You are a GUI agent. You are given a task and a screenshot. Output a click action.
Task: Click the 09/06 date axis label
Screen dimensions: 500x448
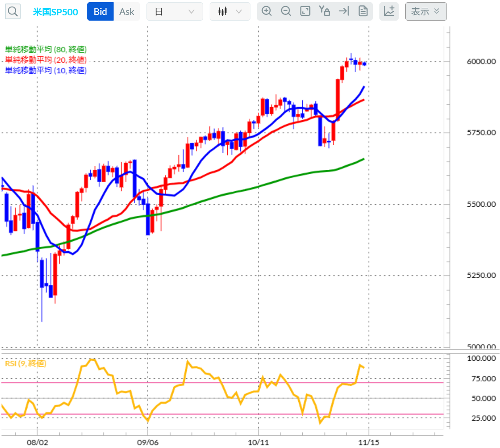(148, 443)
